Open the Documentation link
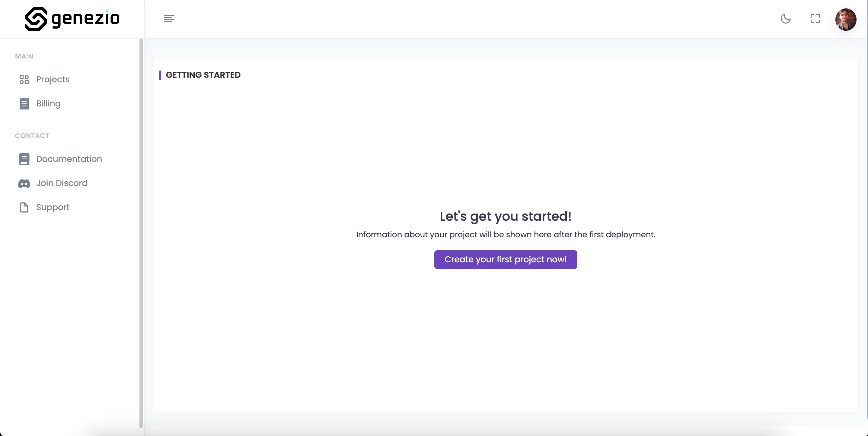This screenshot has height=436, width=868. pos(69,159)
